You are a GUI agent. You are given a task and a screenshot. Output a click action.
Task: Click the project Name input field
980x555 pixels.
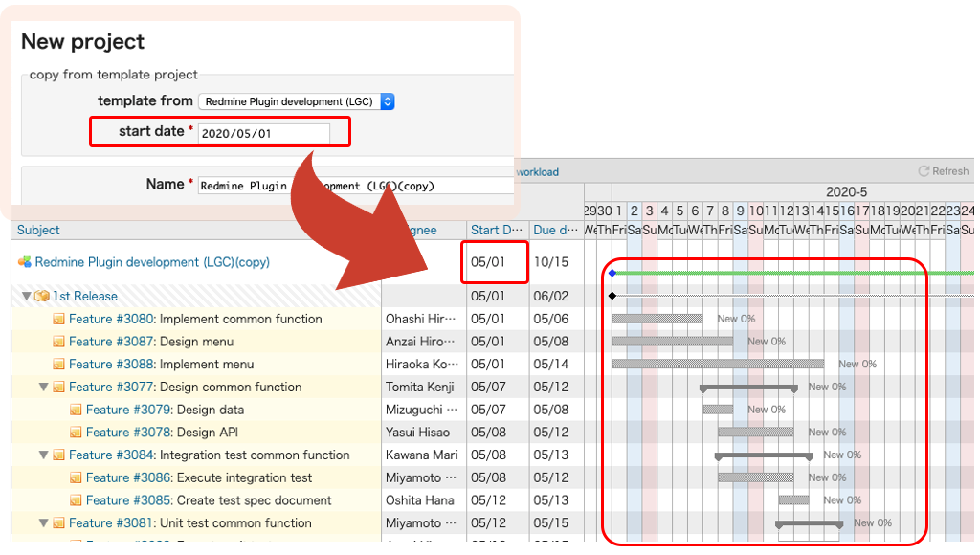(356, 186)
